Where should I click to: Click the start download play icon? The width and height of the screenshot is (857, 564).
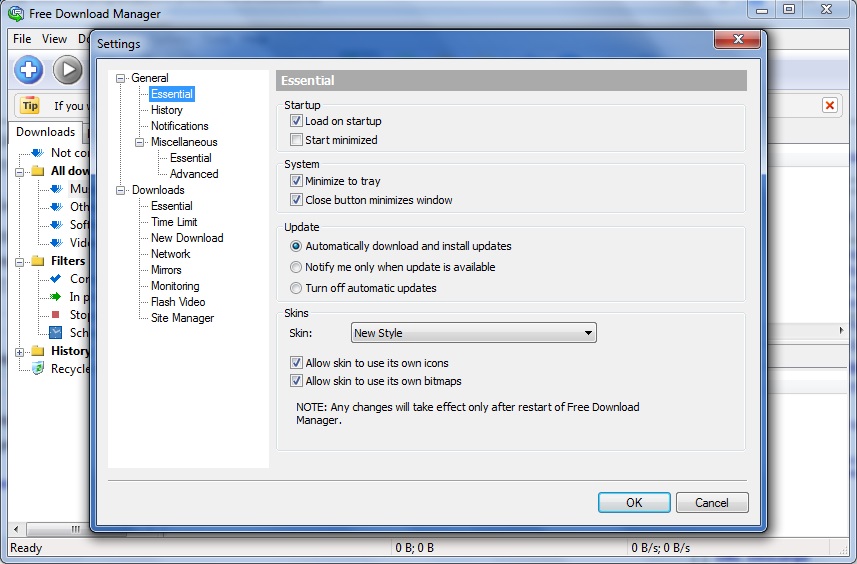[68, 70]
